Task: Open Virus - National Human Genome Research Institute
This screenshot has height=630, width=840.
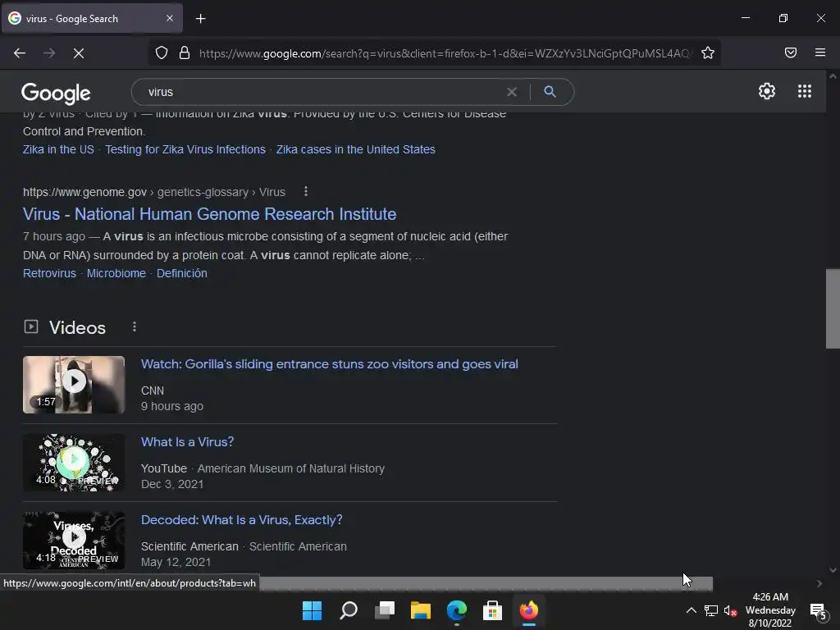Action: [209, 214]
